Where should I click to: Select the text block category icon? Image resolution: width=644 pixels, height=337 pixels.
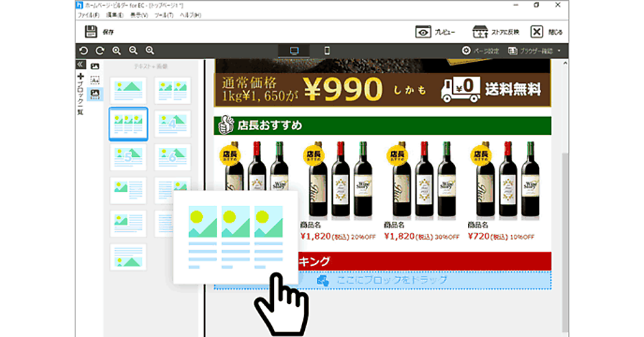tap(95, 79)
